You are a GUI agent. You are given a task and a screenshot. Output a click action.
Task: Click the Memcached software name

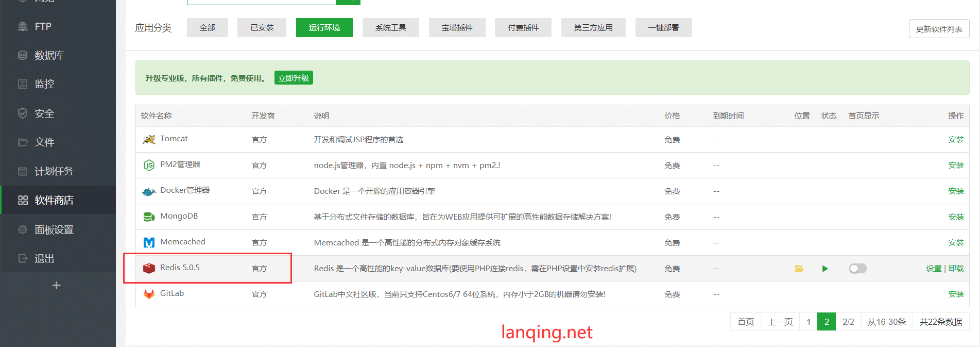pos(183,241)
